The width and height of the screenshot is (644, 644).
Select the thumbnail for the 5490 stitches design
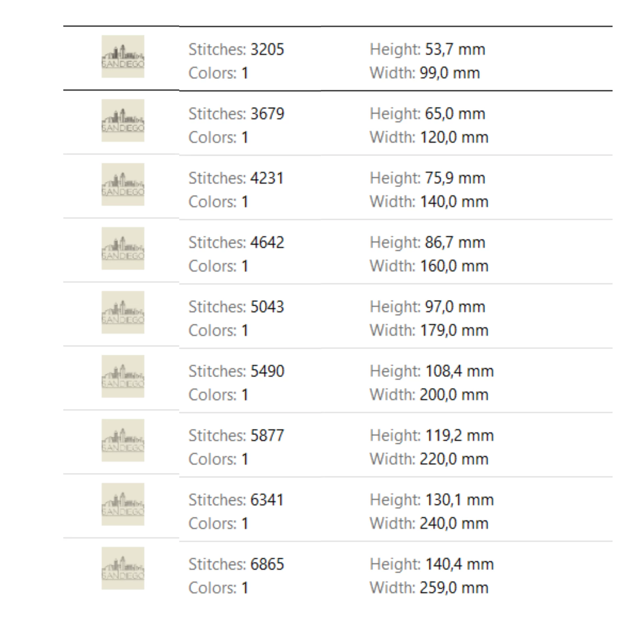point(123,376)
